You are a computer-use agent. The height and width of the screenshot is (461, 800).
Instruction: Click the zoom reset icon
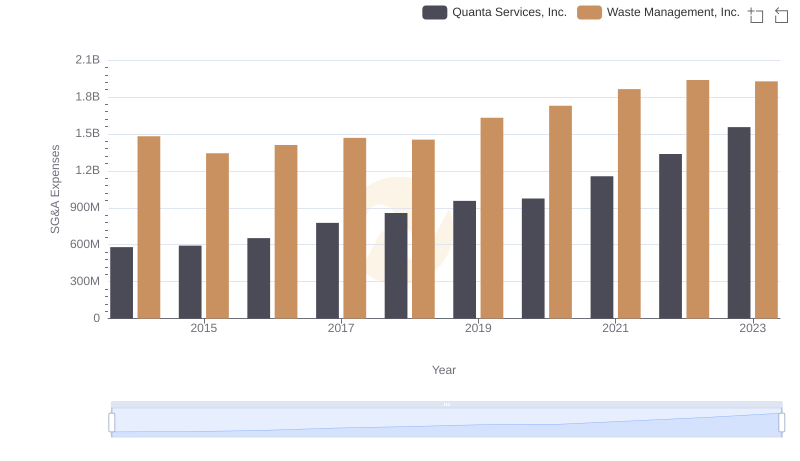click(x=781, y=15)
